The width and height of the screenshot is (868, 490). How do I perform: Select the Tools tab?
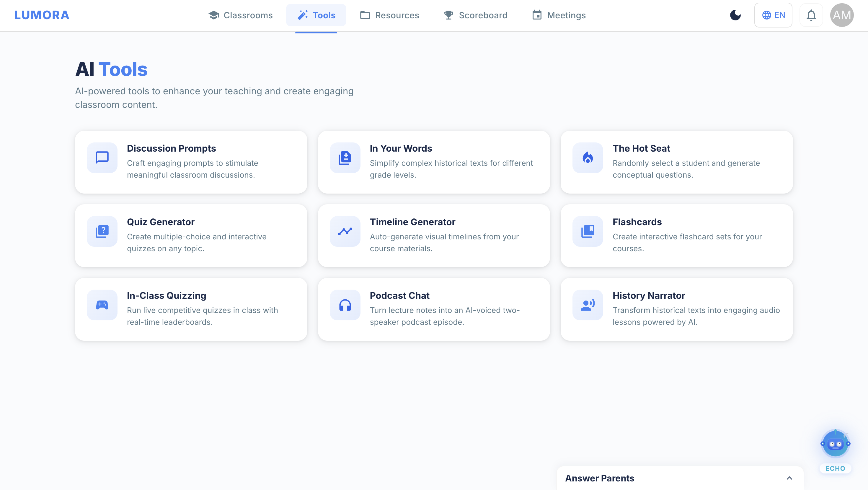[x=316, y=15]
